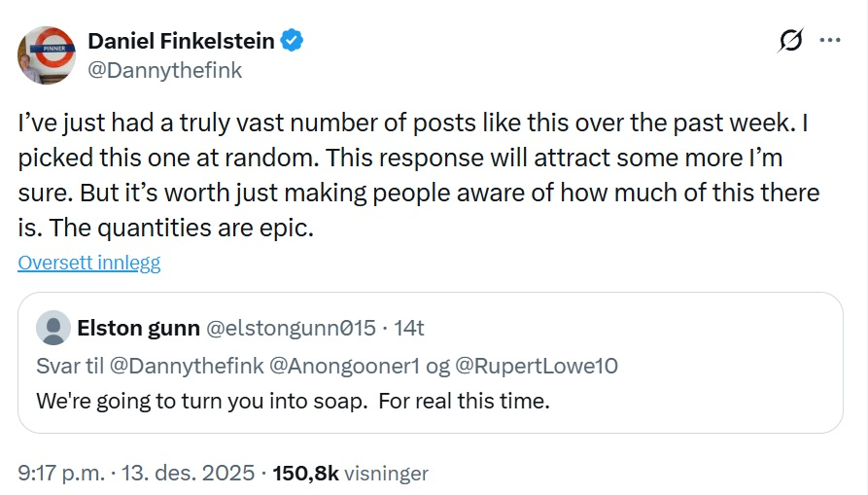Click the 14t timestamp on quoted post
Viewport: 868px width, 495px height.
click(408, 328)
